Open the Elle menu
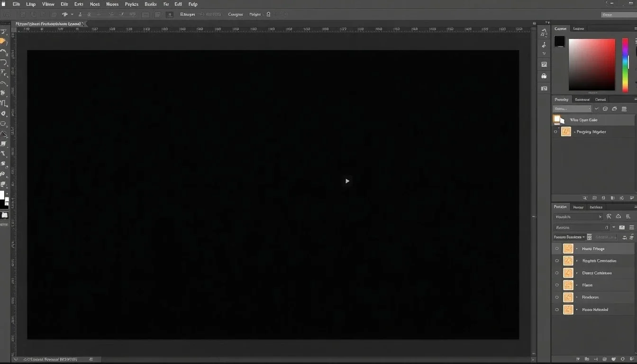The height and width of the screenshot is (364, 637). [x=17, y=4]
